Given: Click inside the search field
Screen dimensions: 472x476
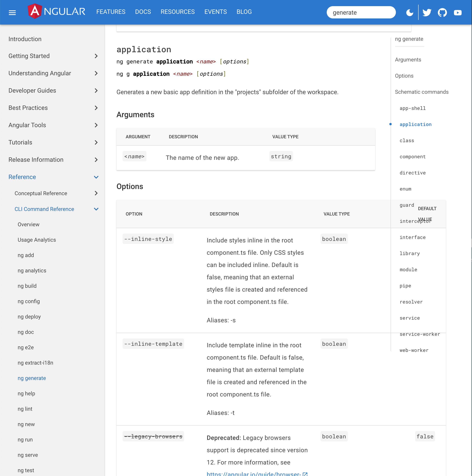Looking at the screenshot, I should (361, 12).
